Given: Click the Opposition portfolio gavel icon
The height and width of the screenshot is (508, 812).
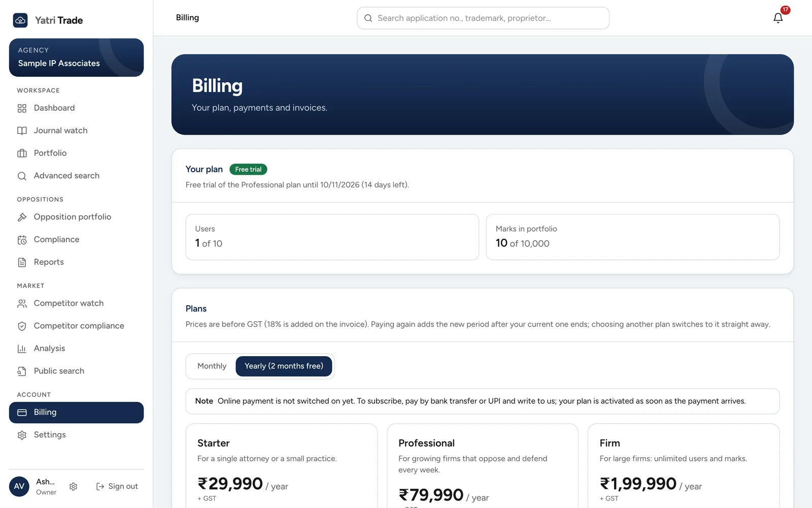Looking at the screenshot, I should point(22,217).
